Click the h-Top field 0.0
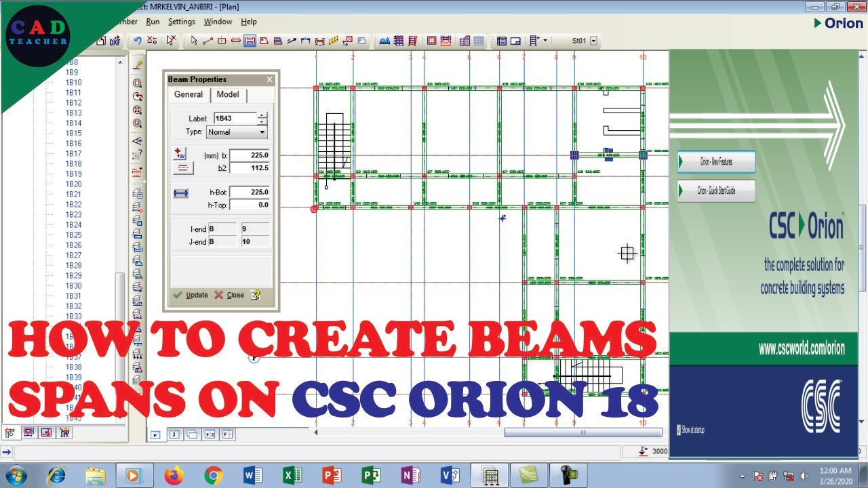Image resolution: width=868 pixels, height=488 pixels. pos(250,204)
